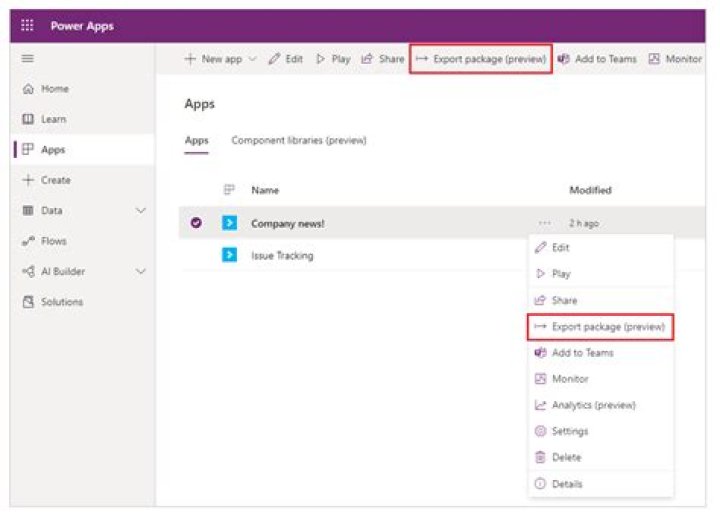Choose Monitor in the context menu
Image resolution: width=720 pixels, height=518 pixels.
coord(601,379)
